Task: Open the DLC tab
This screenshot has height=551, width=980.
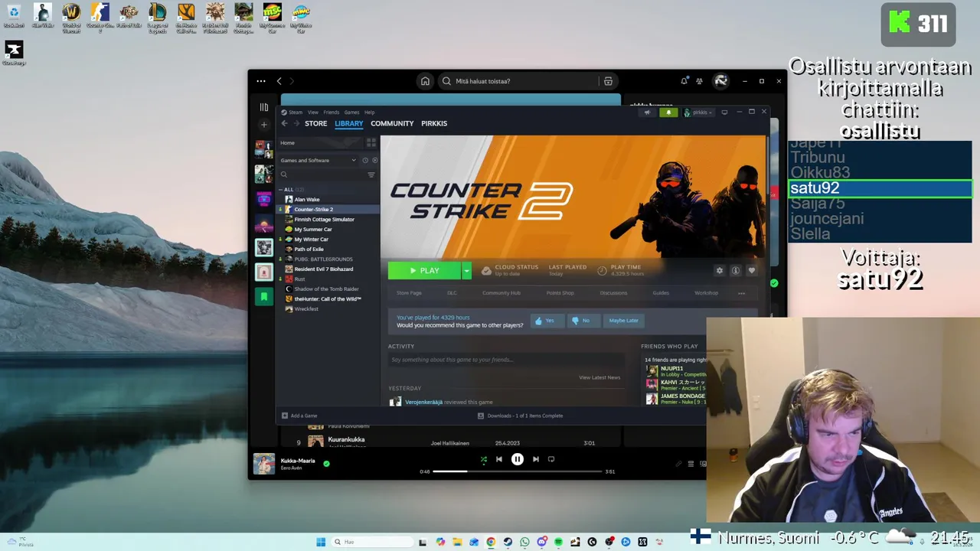Action: click(x=452, y=293)
